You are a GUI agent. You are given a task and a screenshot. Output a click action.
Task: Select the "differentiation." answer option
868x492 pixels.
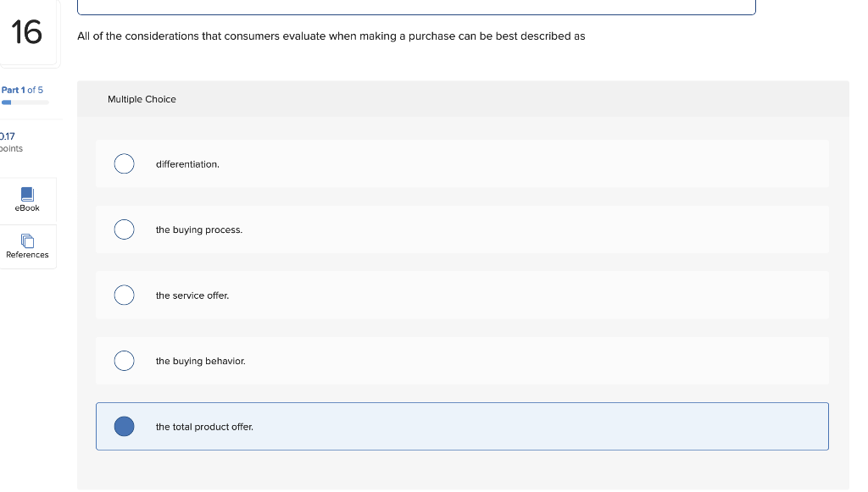click(124, 163)
